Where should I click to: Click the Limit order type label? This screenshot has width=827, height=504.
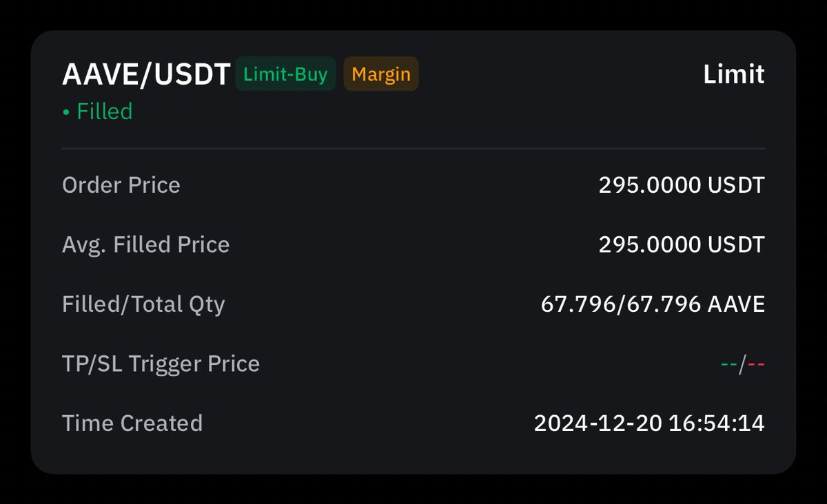pyautogui.click(x=734, y=74)
